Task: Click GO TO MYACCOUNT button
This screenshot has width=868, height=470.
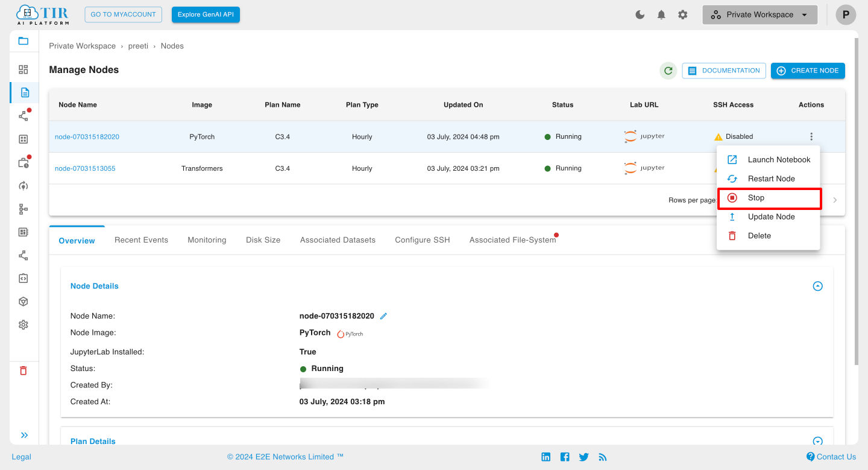Action: pyautogui.click(x=124, y=14)
